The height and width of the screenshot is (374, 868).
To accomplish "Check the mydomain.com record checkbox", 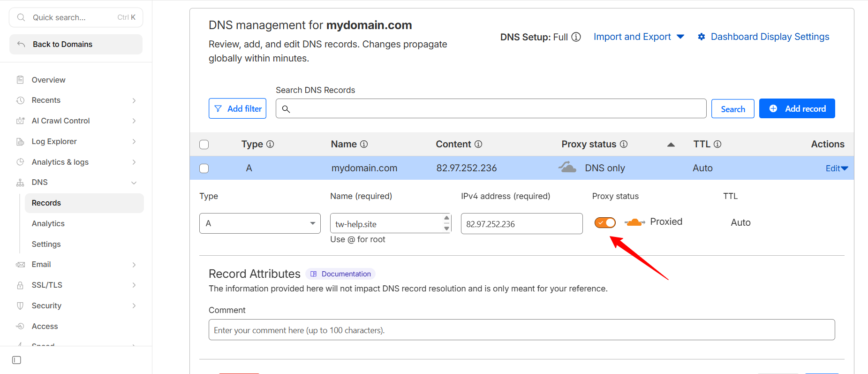I will pyautogui.click(x=204, y=168).
